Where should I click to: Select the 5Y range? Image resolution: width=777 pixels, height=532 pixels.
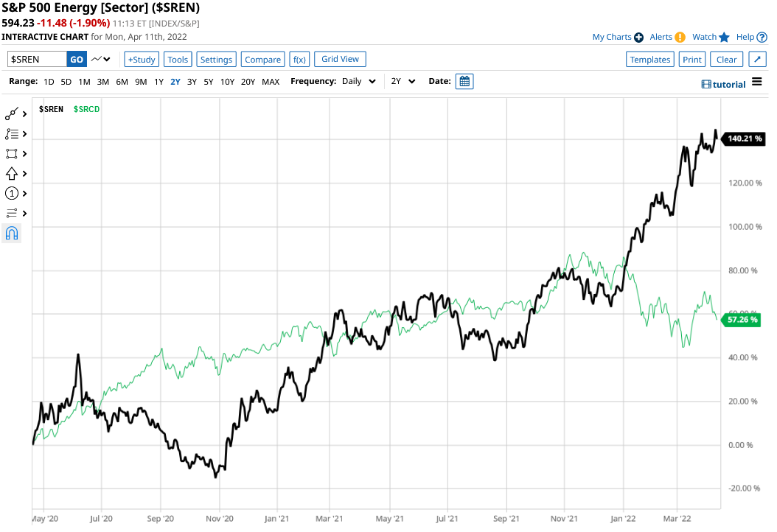point(209,82)
